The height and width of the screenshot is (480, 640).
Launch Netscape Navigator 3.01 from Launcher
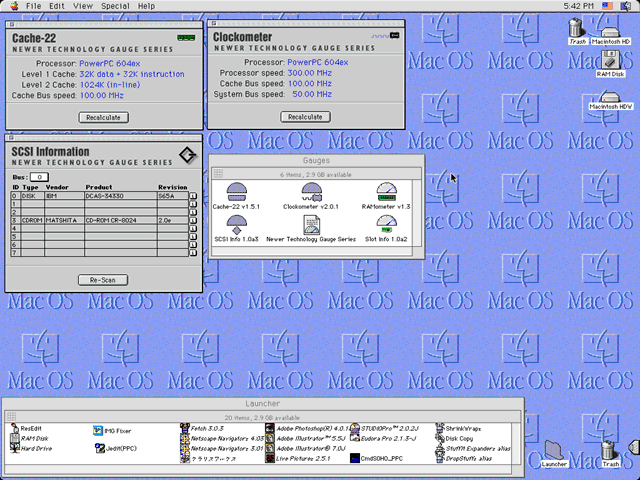tap(222, 448)
